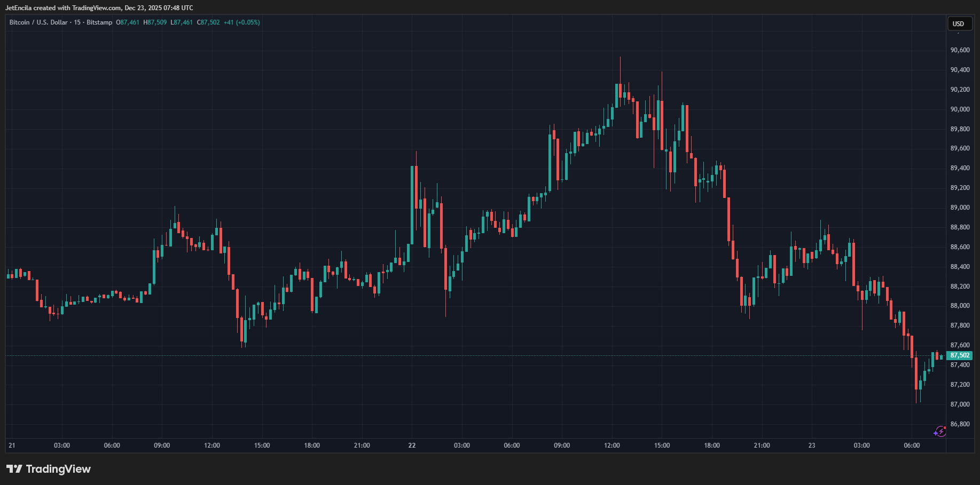Open the USD currency dropdown

(959, 23)
